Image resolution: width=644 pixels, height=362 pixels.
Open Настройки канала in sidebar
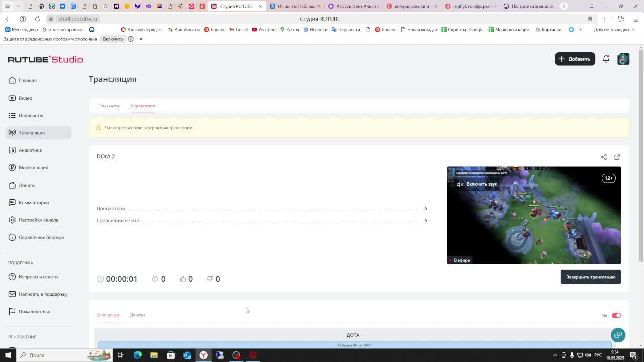(x=39, y=220)
